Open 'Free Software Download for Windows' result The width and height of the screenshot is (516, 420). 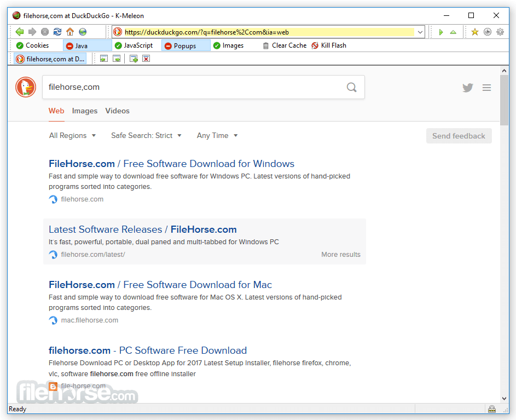(x=171, y=164)
